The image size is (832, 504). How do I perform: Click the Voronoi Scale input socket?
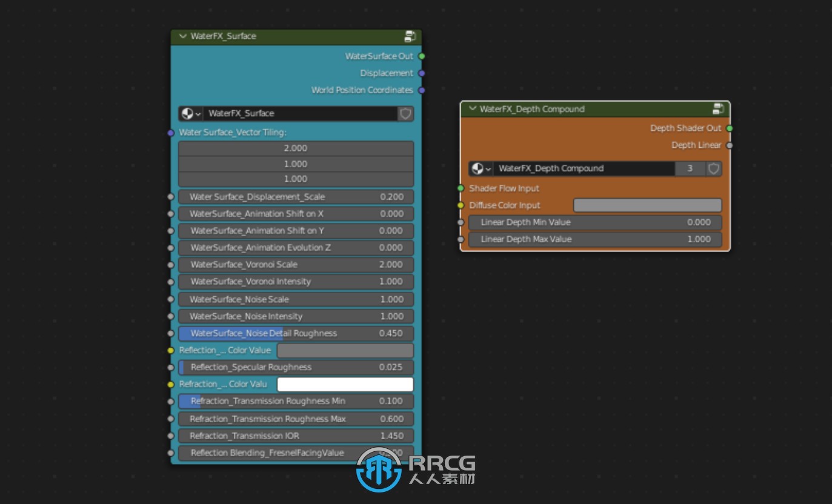pos(171,265)
